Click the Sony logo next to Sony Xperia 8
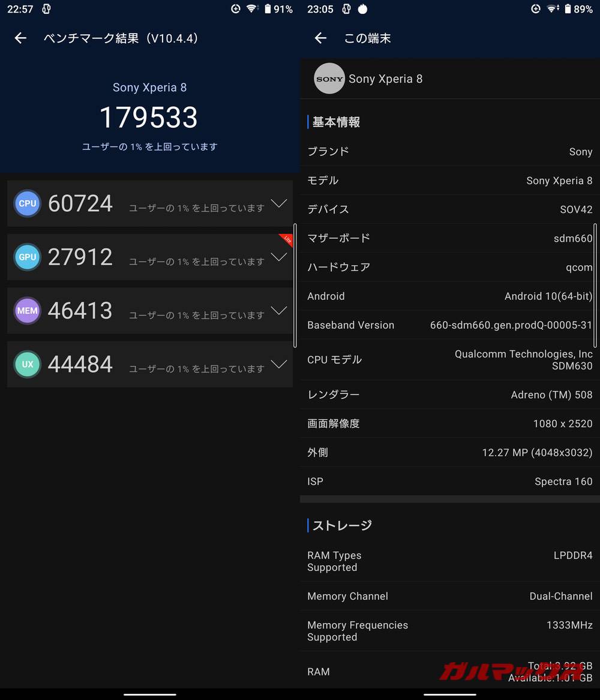The image size is (600, 700). (329, 79)
